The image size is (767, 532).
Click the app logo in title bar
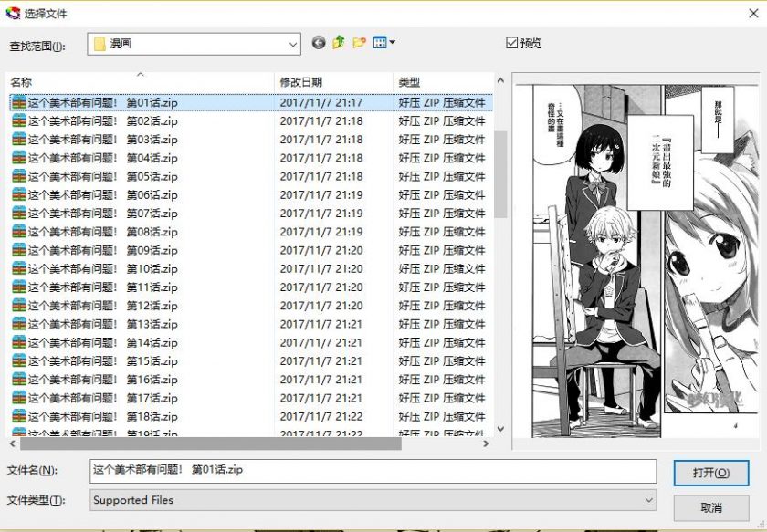point(13,13)
